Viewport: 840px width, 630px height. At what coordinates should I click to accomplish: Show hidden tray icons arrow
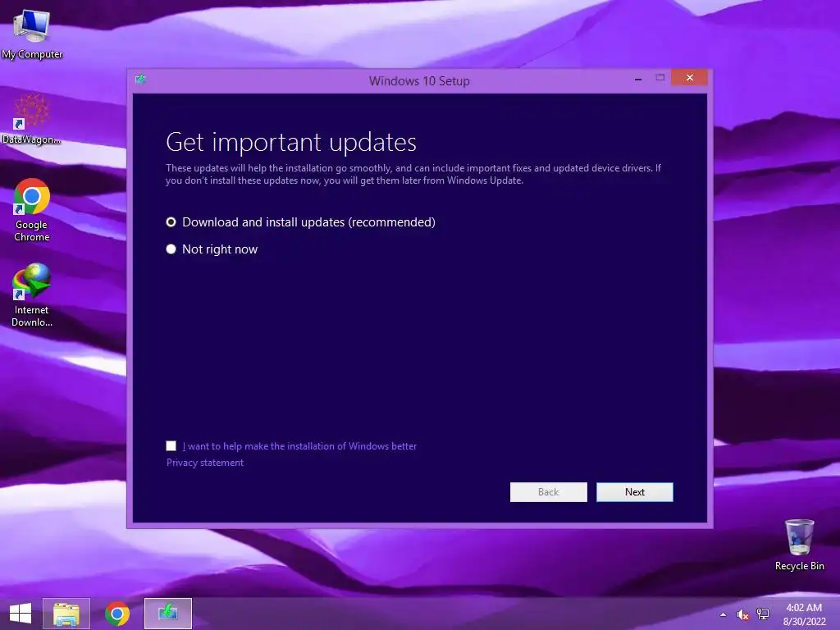[724, 614]
